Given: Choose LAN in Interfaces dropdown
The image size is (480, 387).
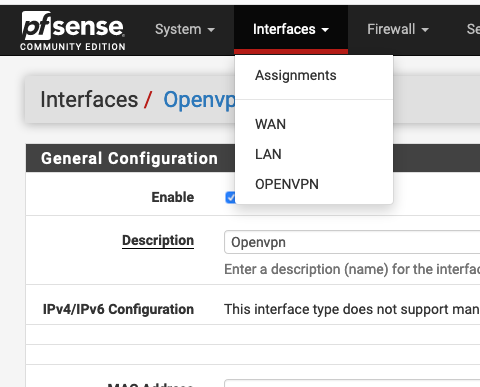Looking at the screenshot, I should [x=268, y=154].
